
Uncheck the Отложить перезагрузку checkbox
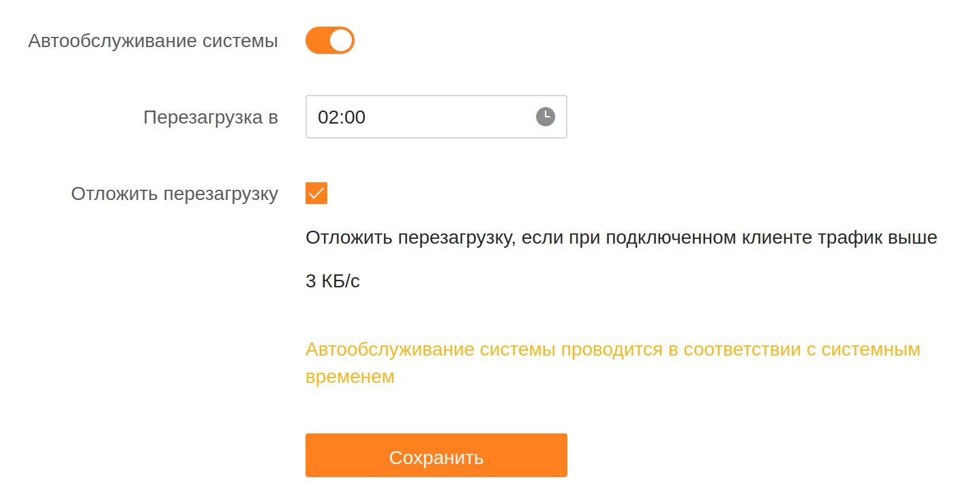tap(316, 193)
